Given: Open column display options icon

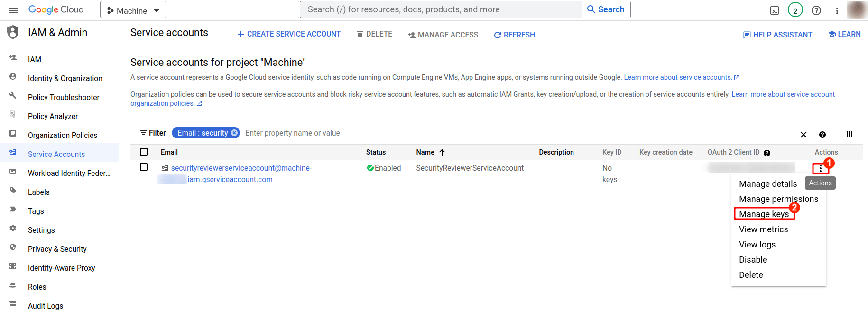Looking at the screenshot, I should (x=850, y=134).
